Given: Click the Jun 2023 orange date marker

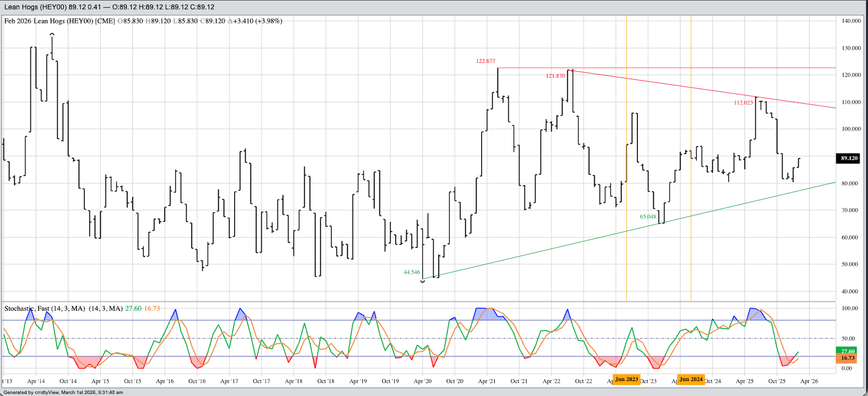Looking at the screenshot, I should (626, 380).
